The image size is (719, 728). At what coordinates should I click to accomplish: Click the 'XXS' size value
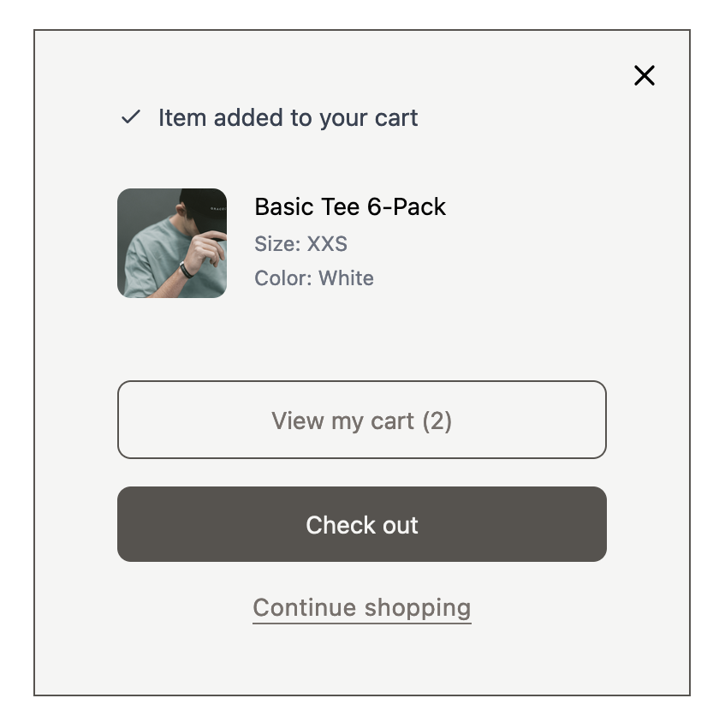click(x=327, y=244)
